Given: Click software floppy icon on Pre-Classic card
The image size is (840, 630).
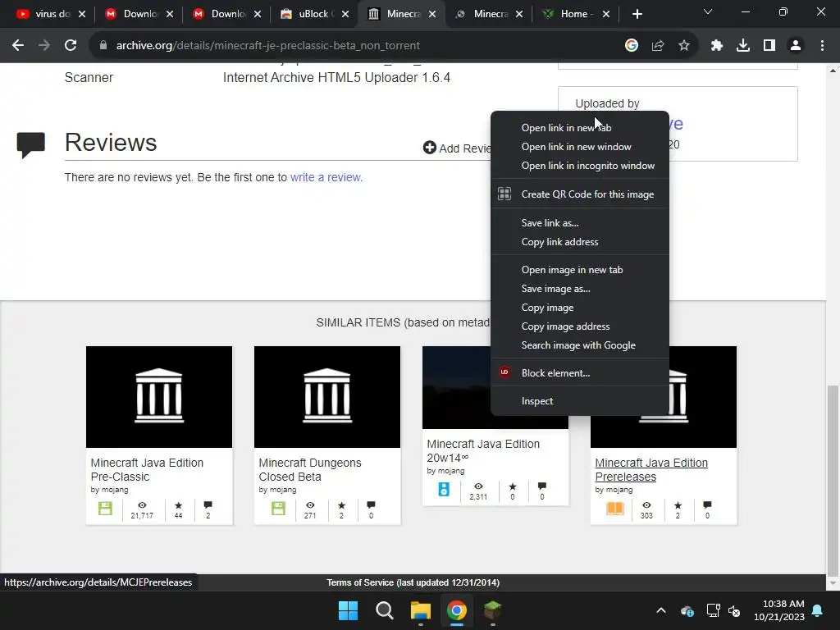Looking at the screenshot, I should pos(105,509).
